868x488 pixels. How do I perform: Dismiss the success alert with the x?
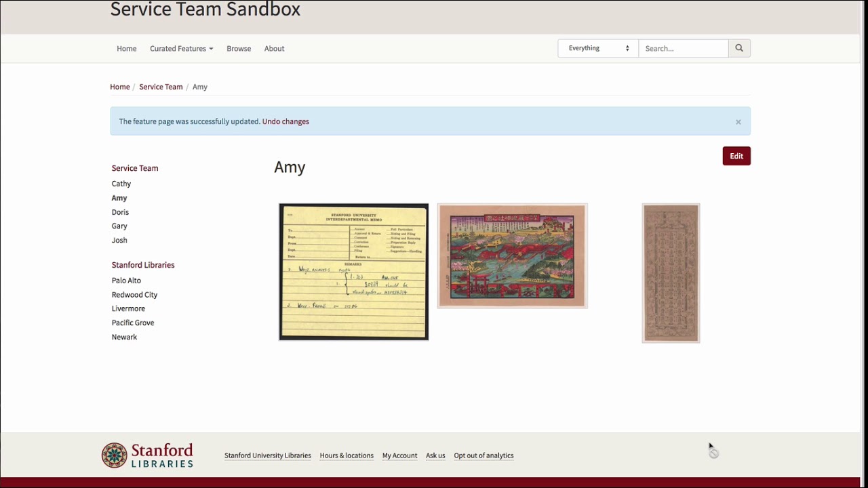(x=738, y=122)
